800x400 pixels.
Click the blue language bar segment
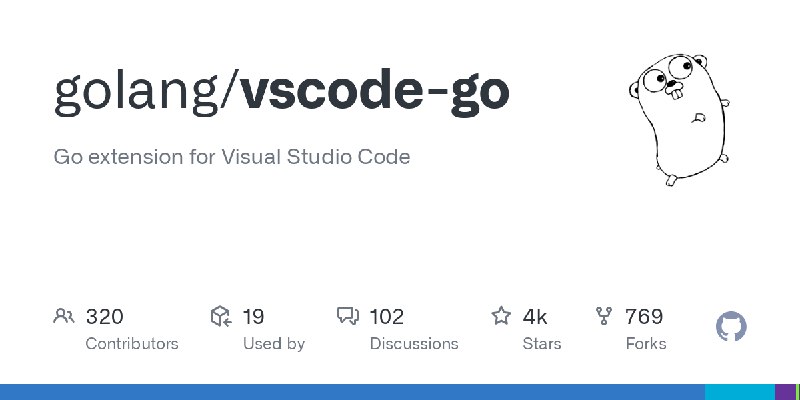(x=353, y=392)
